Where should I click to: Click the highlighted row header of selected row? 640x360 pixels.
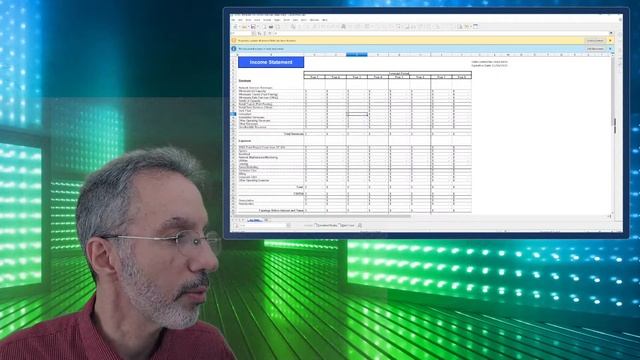(233, 114)
